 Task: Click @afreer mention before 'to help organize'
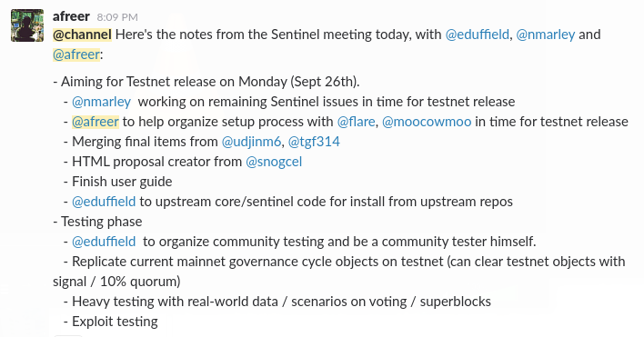tap(96, 122)
